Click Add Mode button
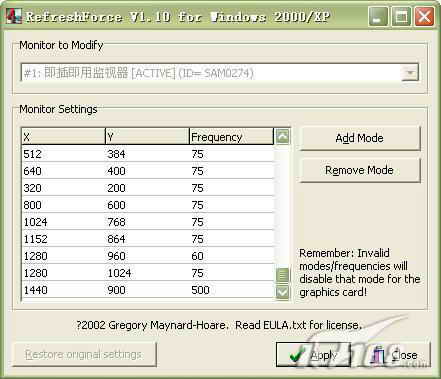 (360, 138)
